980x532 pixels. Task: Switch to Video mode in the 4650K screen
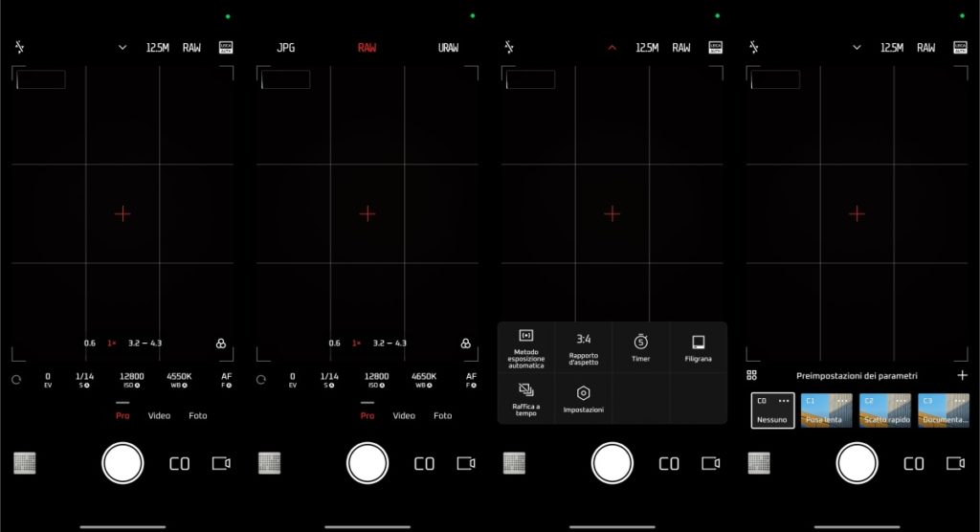pos(404,415)
